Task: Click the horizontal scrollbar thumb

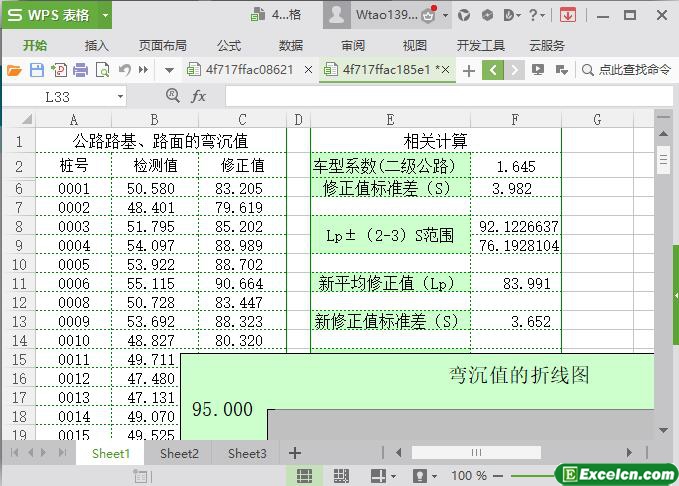Action: pos(476,453)
